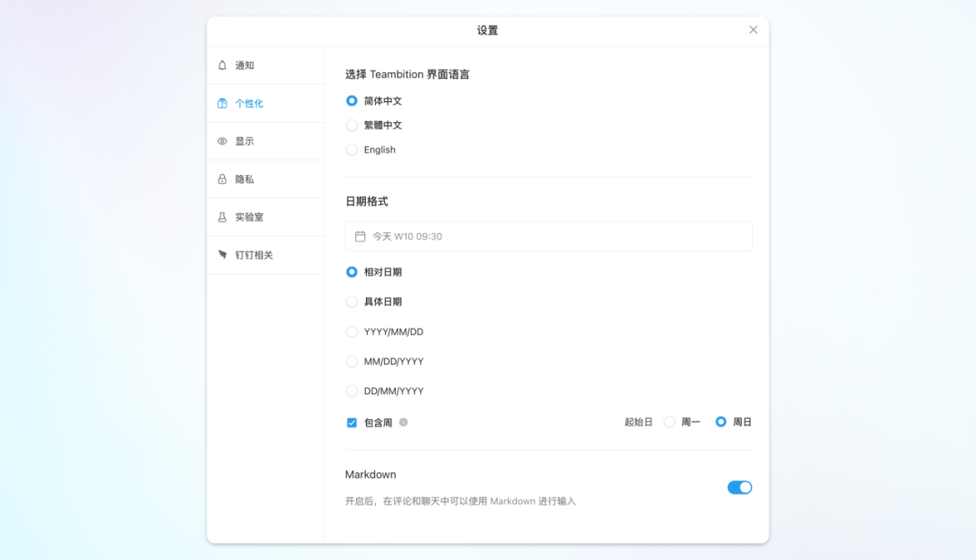Click the flask icon beside 实验室

click(x=222, y=217)
